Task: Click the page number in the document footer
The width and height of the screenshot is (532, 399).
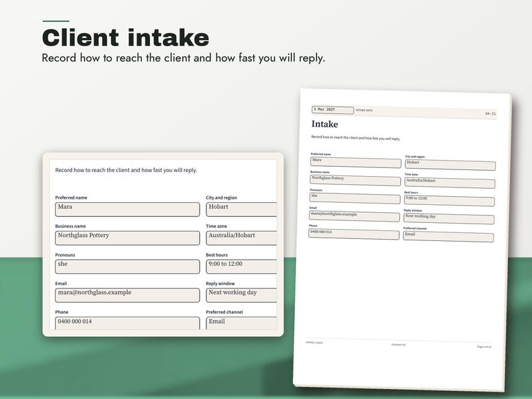Action: pyautogui.click(x=484, y=347)
